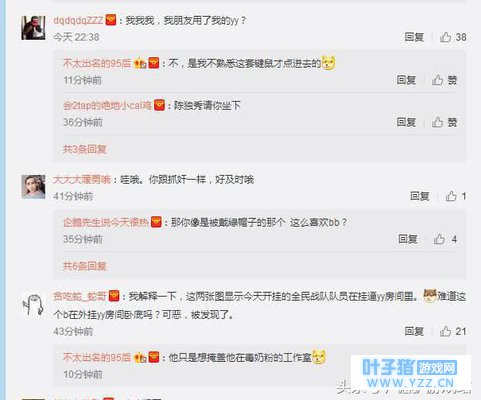The height and width of the screenshot is (400, 481).
Task: Open 大大大暖男哦's profile picture
Action: click(x=33, y=187)
